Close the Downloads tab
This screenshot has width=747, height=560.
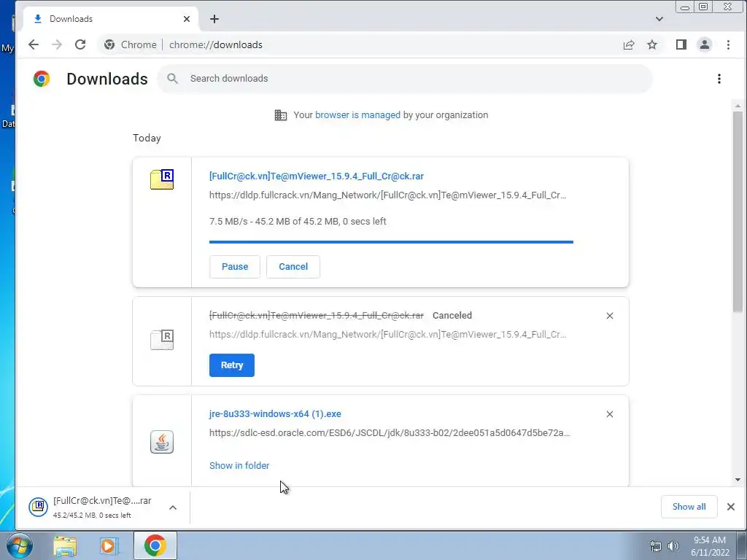pyautogui.click(x=187, y=19)
